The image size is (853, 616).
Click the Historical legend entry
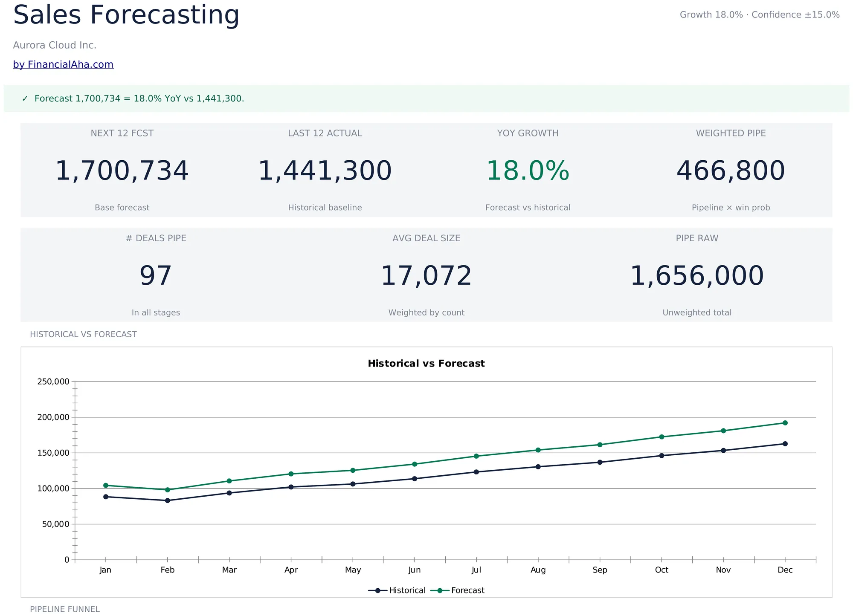click(397, 590)
